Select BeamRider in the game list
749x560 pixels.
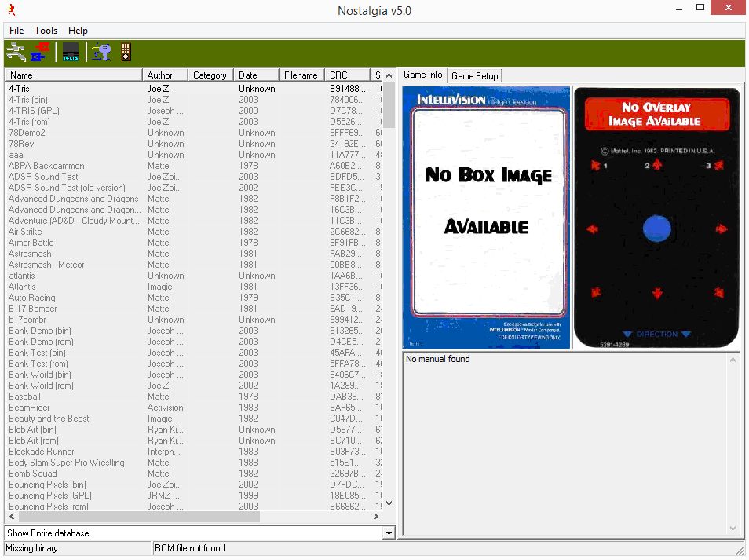[195, 408]
